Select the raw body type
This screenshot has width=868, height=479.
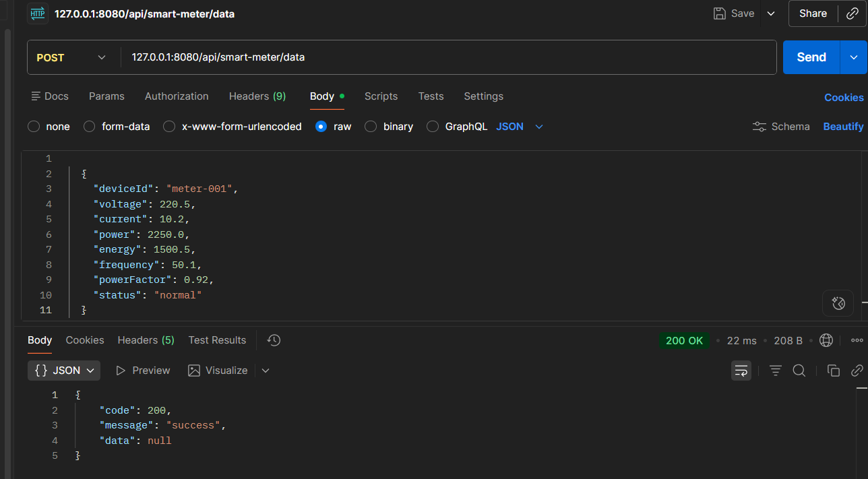[x=321, y=127]
